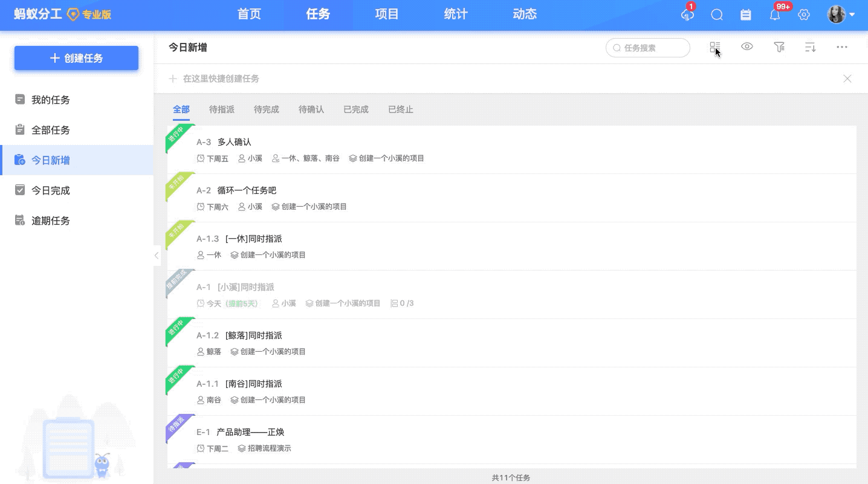Select the 待完成 status tab
The width and height of the screenshot is (868, 484).
click(x=267, y=109)
